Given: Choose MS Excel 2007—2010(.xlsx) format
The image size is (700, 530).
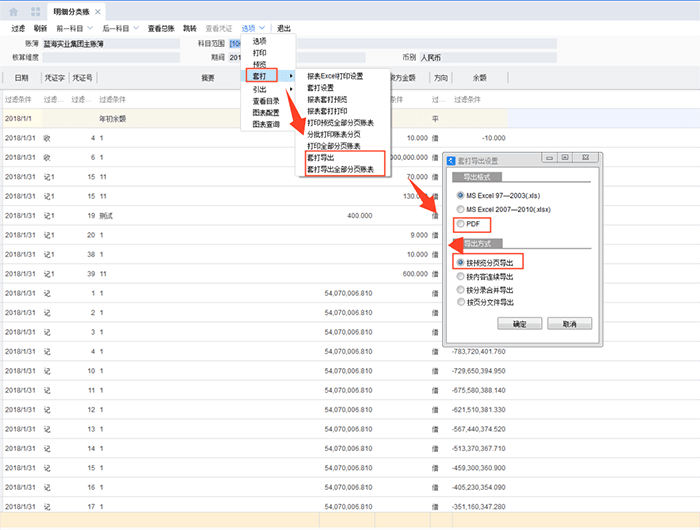Looking at the screenshot, I should pos(461,210).
